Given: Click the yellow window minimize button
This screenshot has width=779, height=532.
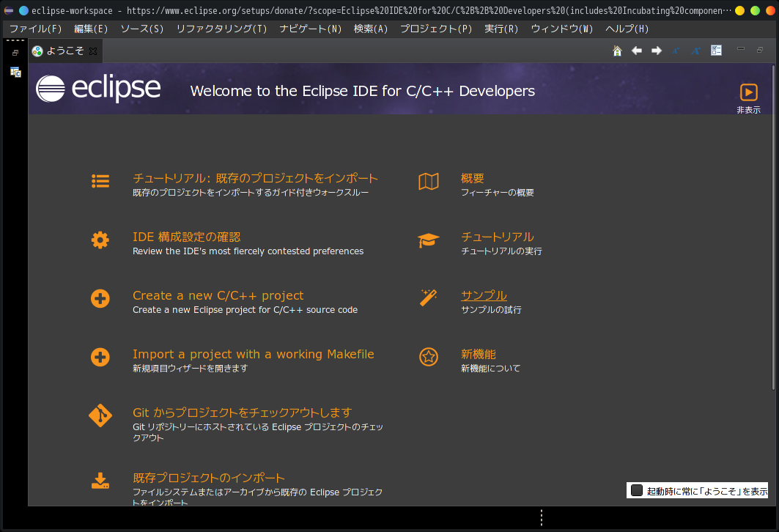Looking at the screenshot, I should coord(739,10).
